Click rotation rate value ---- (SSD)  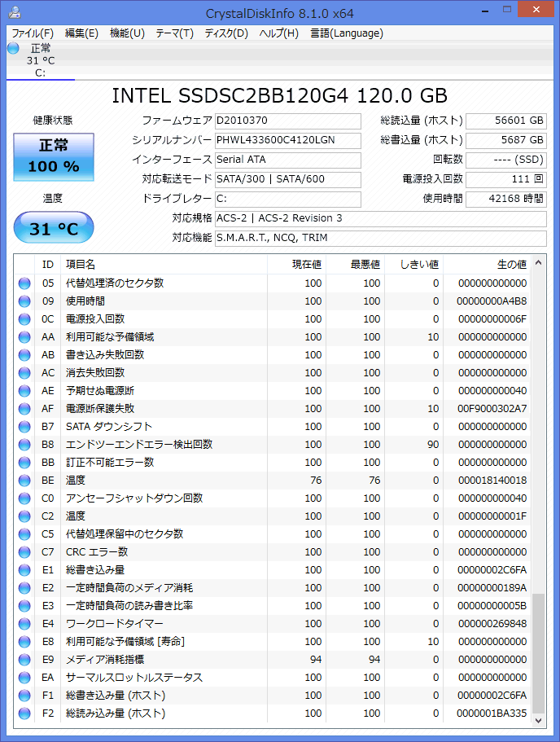[506, 160]
